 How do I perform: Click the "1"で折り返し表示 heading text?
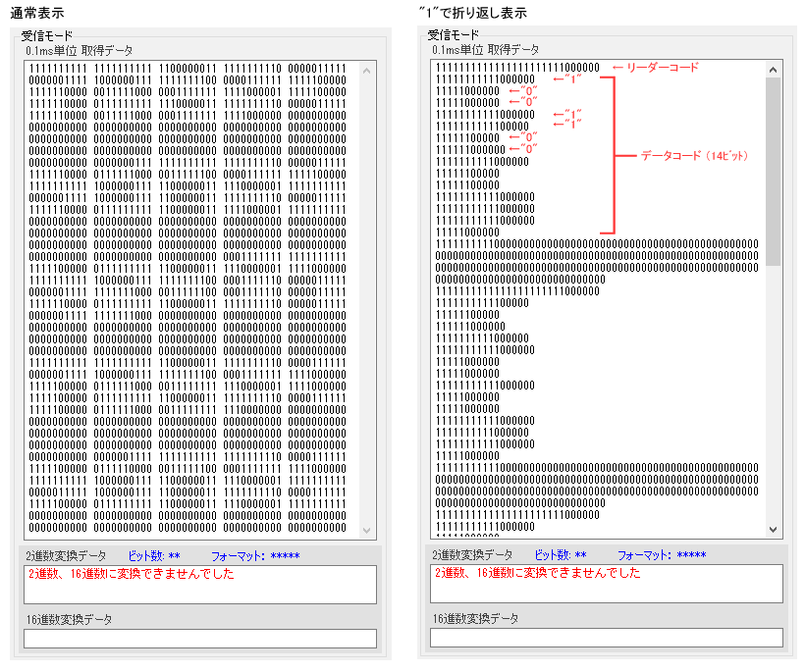coord(471,13)
